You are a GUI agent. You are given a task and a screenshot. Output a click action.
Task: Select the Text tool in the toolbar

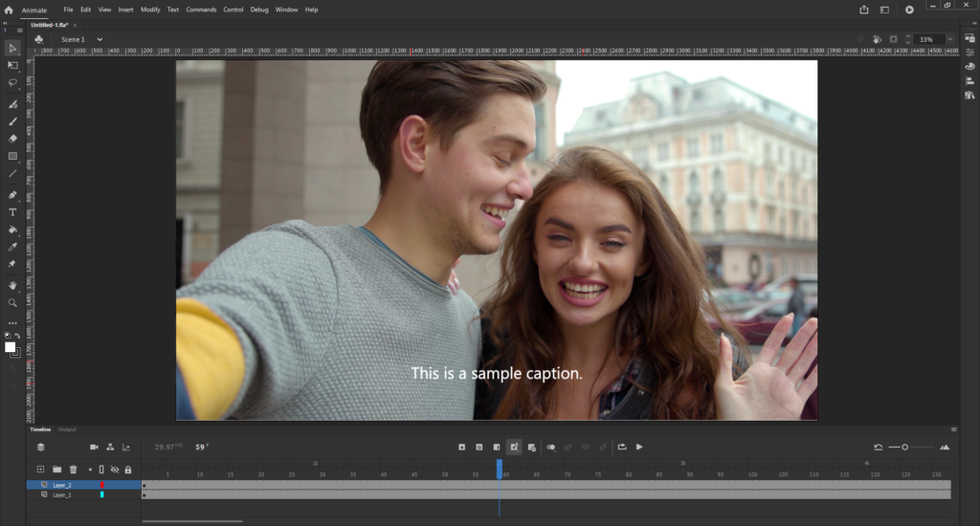pyautogui.click(x=12, y=212)
